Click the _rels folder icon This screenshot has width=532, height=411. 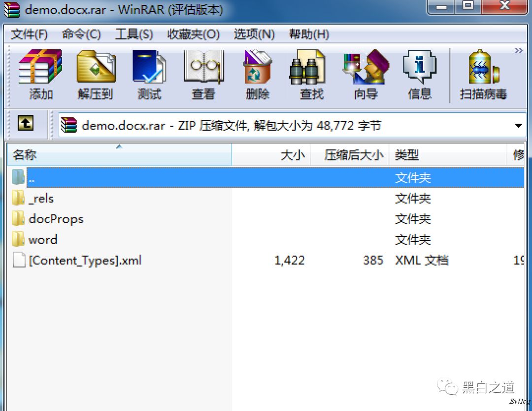[x=18, y=198]
